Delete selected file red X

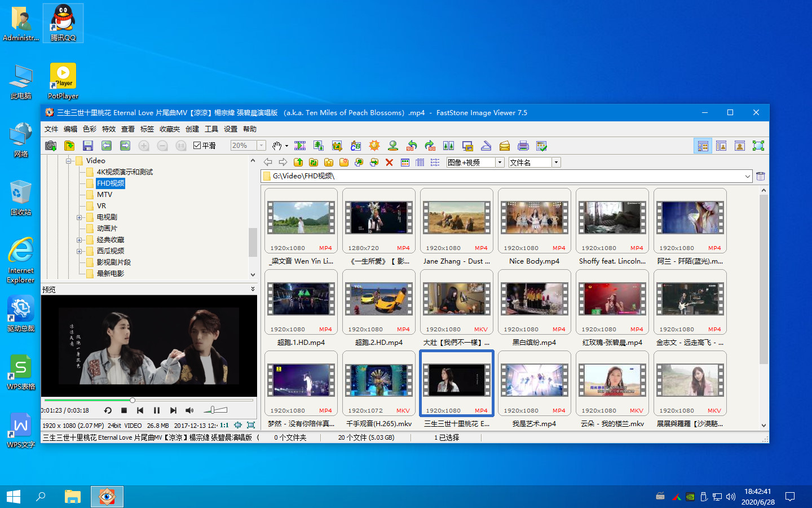click(x=389, y=163)
